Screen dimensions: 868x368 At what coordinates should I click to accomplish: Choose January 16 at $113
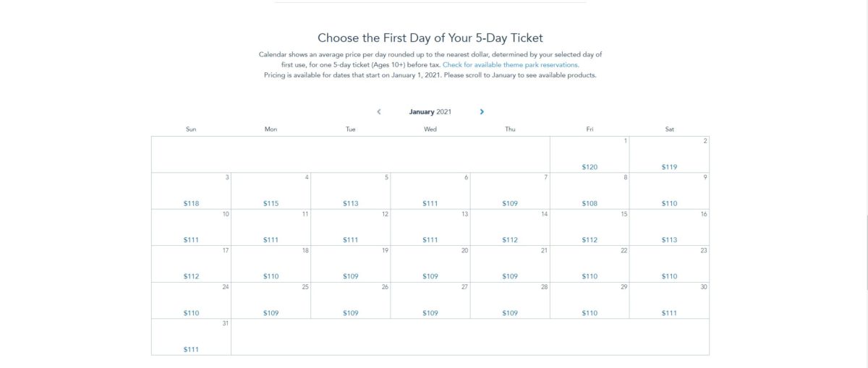tap(669, 227)
